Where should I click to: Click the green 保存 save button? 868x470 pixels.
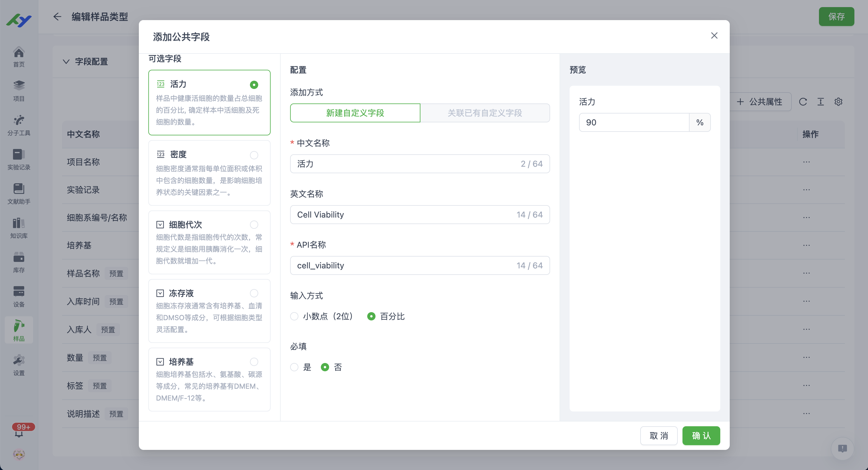tap(837, 17)
